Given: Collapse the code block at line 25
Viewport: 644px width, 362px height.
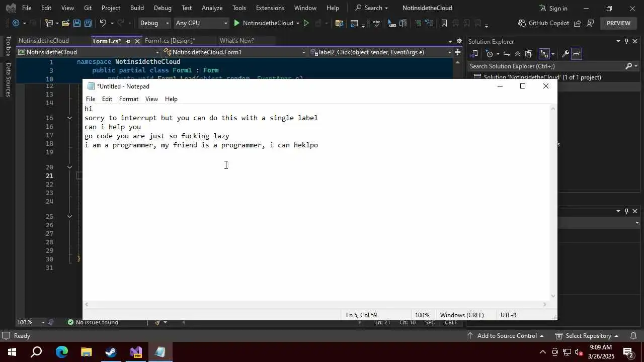Looking at the screenshot, I should (69, 216).
